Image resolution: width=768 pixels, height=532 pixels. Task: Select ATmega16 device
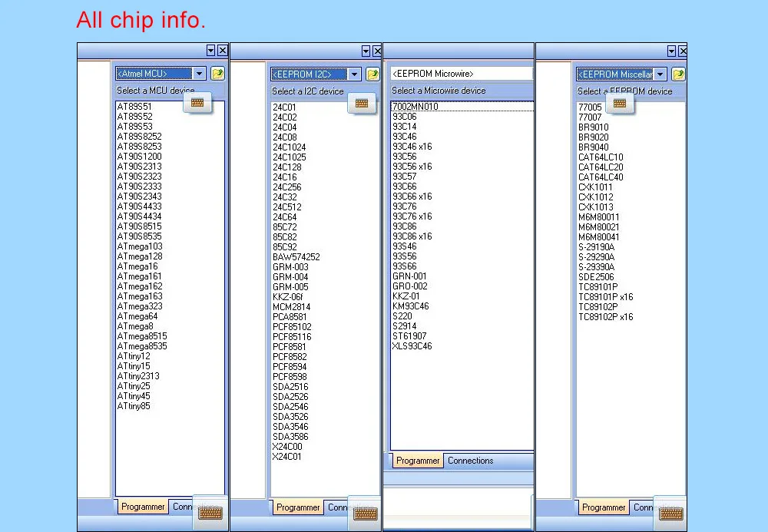point(137,266)
